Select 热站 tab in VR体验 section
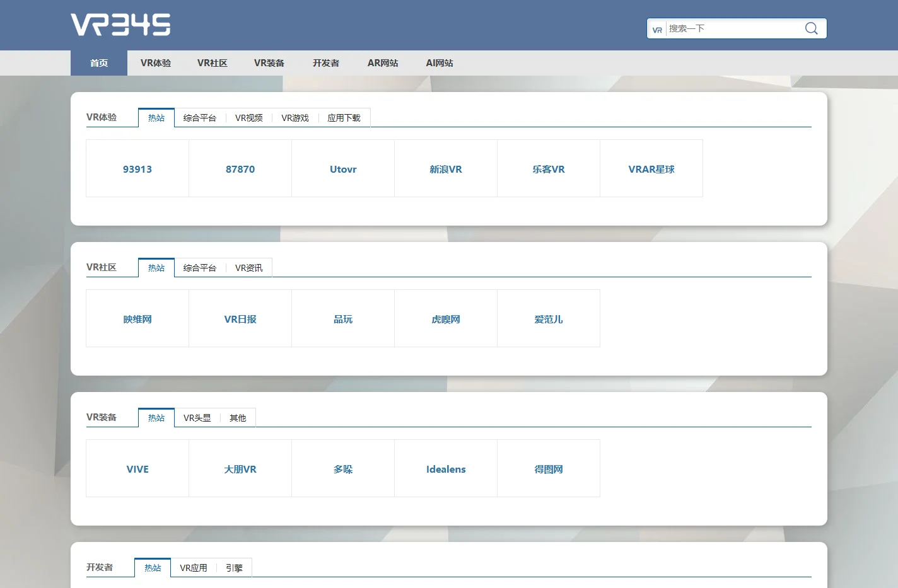The width and height of the screenshot is (898, 588). (x=156, y=118)
